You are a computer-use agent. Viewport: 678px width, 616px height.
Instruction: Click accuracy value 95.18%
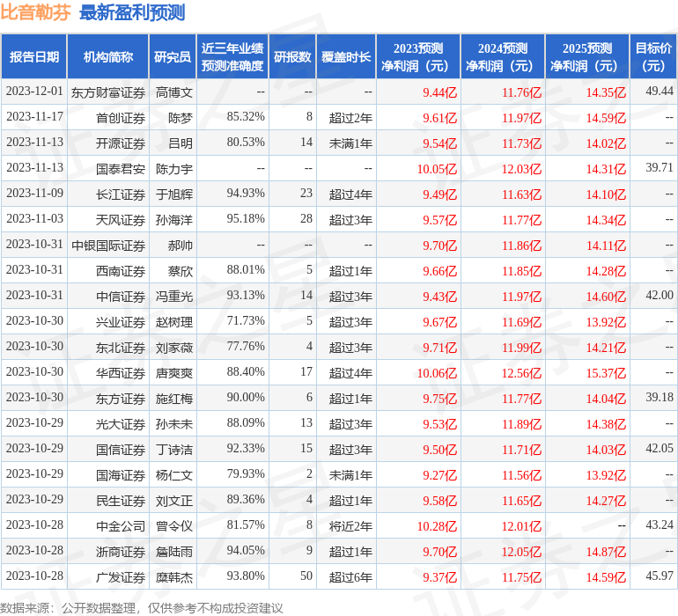(x=246, y=218)
